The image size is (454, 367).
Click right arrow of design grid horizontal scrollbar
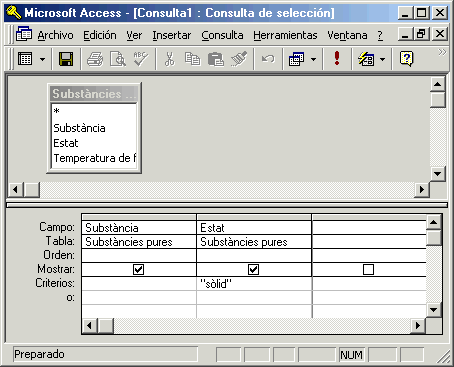click(x=418, y=325)
